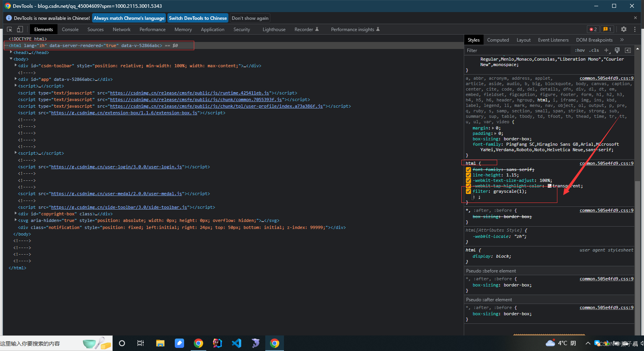Switch to the Console tab
644x351 pixels.
(70, 29)
